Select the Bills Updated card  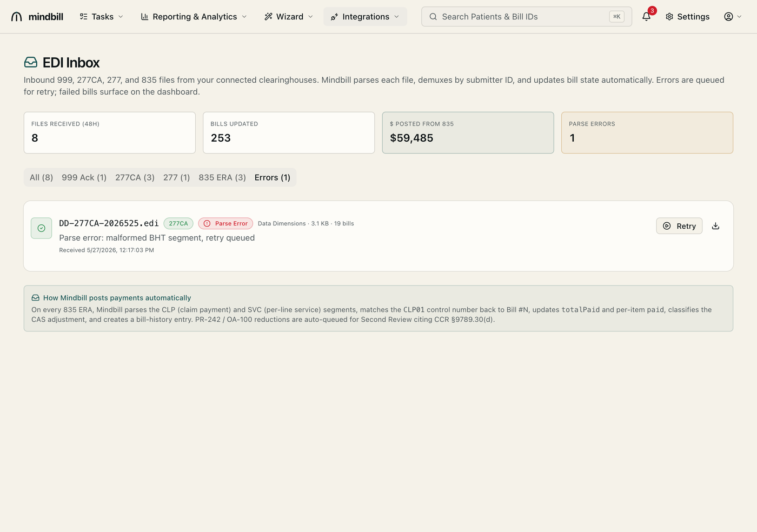[289, 133]
